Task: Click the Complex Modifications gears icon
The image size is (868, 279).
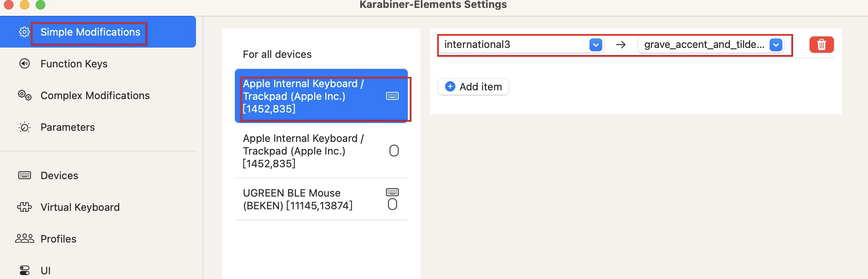Action: pyautogui.click(x=25, y=96)
